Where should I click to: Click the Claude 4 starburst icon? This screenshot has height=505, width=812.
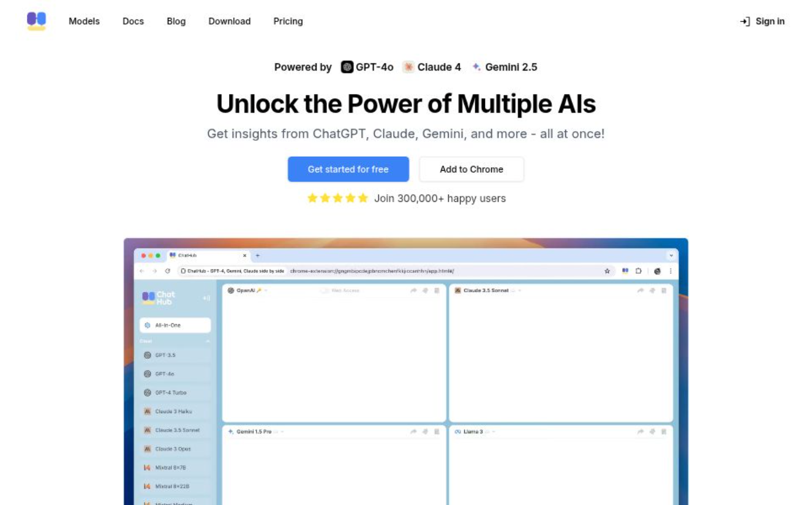[408, 67]
